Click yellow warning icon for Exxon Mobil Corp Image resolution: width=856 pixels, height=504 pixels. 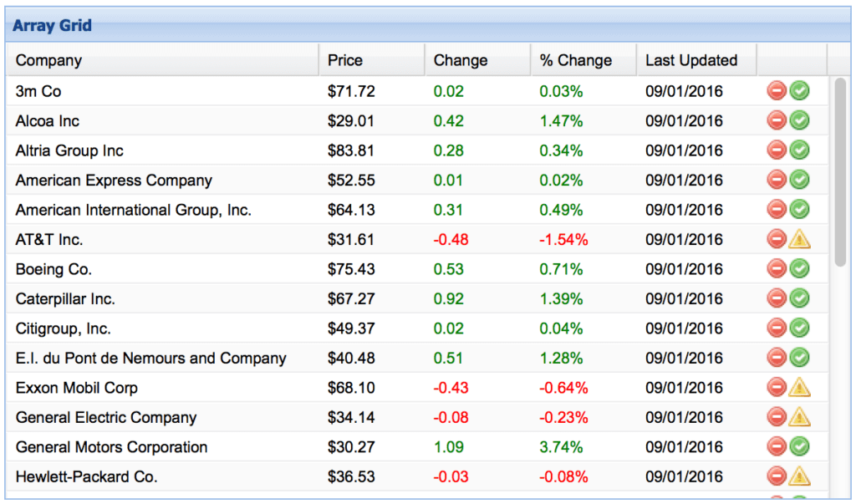coord(800,387)
